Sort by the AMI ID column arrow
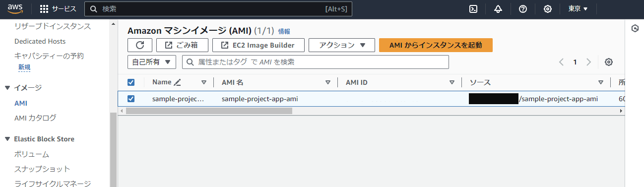Screen dimensions: 644x187 (x=452, y=82)
